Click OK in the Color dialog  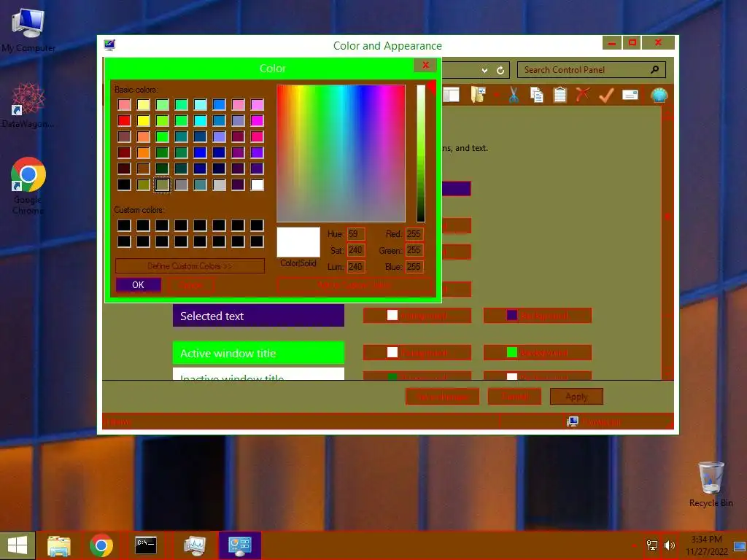click(x=138, y=285)
